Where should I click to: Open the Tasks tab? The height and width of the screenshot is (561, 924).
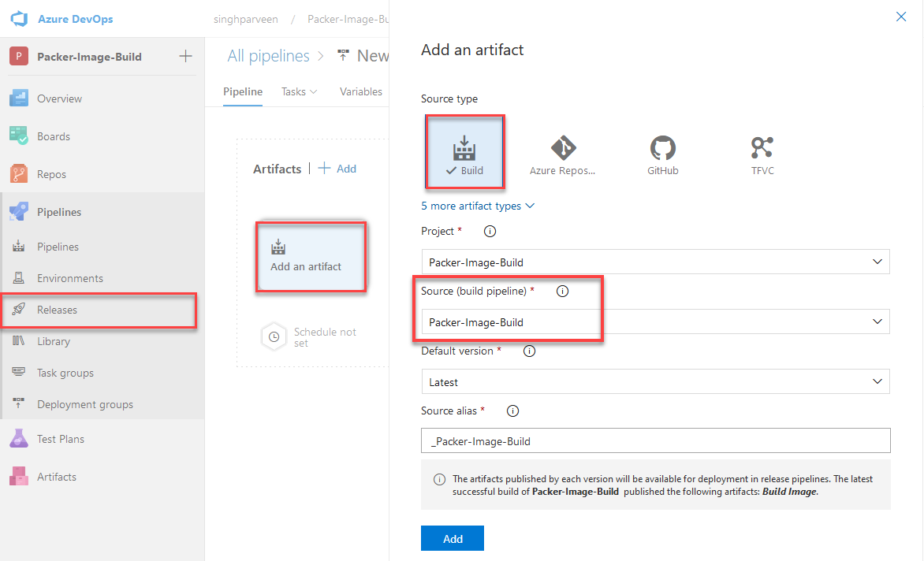point(299,92)
